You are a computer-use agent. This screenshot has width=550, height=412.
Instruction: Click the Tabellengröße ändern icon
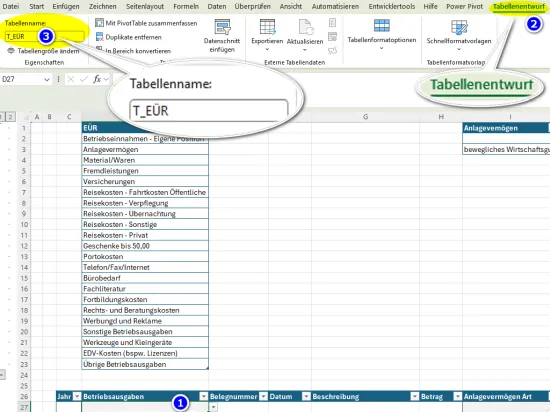coord(11,51)
